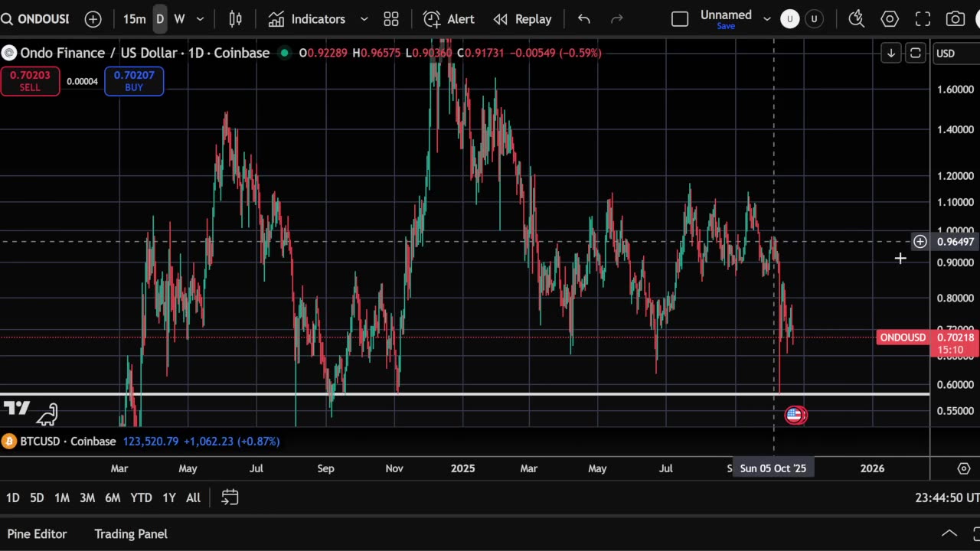980x551 pixels.
Task: Click the 0.55000 price axis label
Action: click(x=955, y=411)
